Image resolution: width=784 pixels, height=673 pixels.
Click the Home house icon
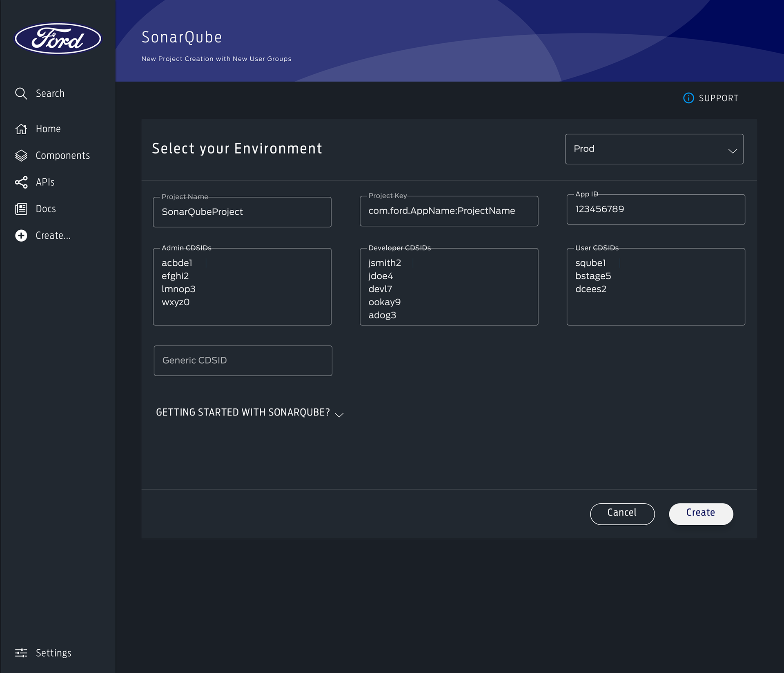(21, 129)
